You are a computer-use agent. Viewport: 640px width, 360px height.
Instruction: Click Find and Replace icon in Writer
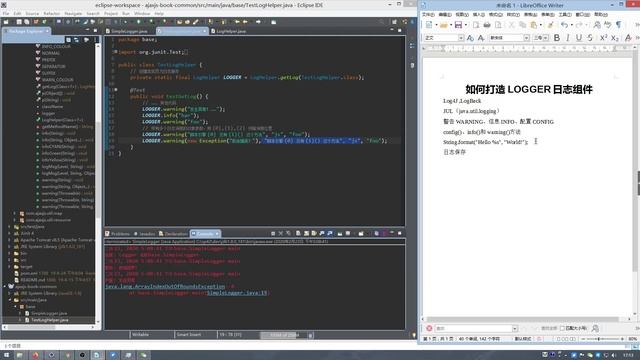pos(597,25)
